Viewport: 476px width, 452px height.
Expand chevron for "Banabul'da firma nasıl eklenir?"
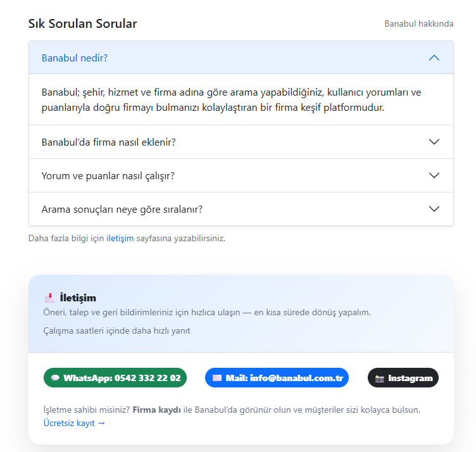coord(434,142)
